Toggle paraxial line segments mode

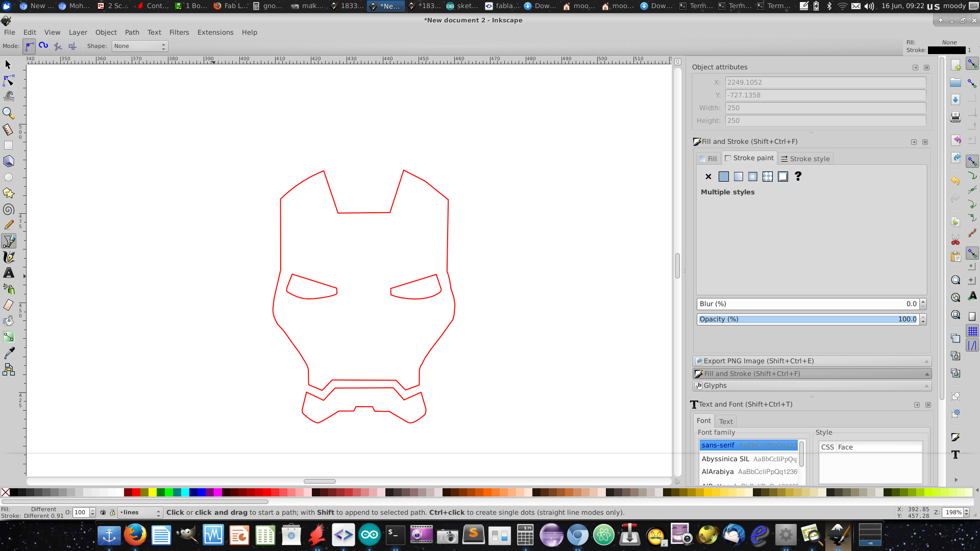(x=72, y=46)
